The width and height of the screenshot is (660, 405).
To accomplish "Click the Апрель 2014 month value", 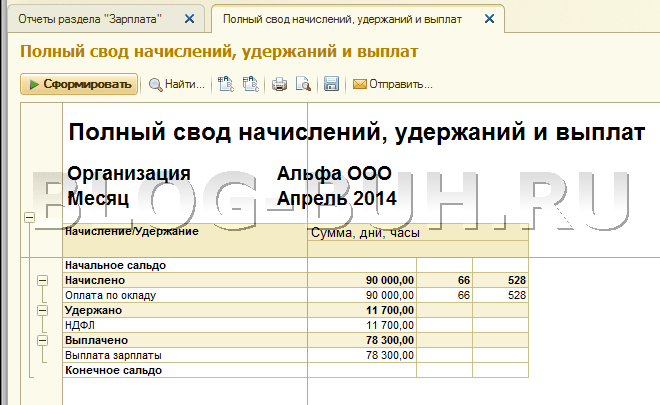I will pos(337,198).
